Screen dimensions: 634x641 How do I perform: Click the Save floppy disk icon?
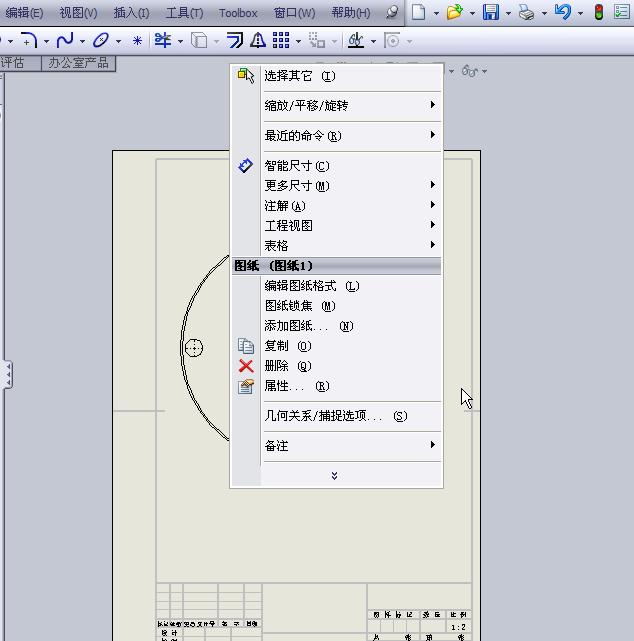pos(491,12)
